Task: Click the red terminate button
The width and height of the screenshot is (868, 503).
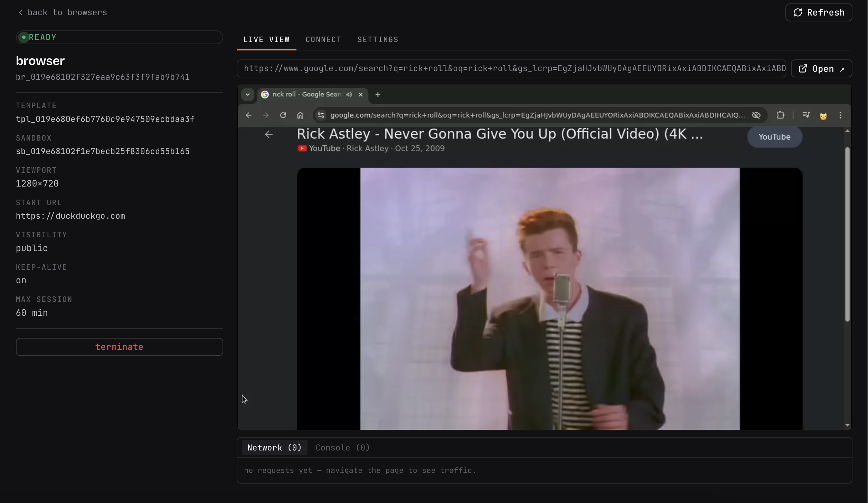Action: [x=119, y=347]
